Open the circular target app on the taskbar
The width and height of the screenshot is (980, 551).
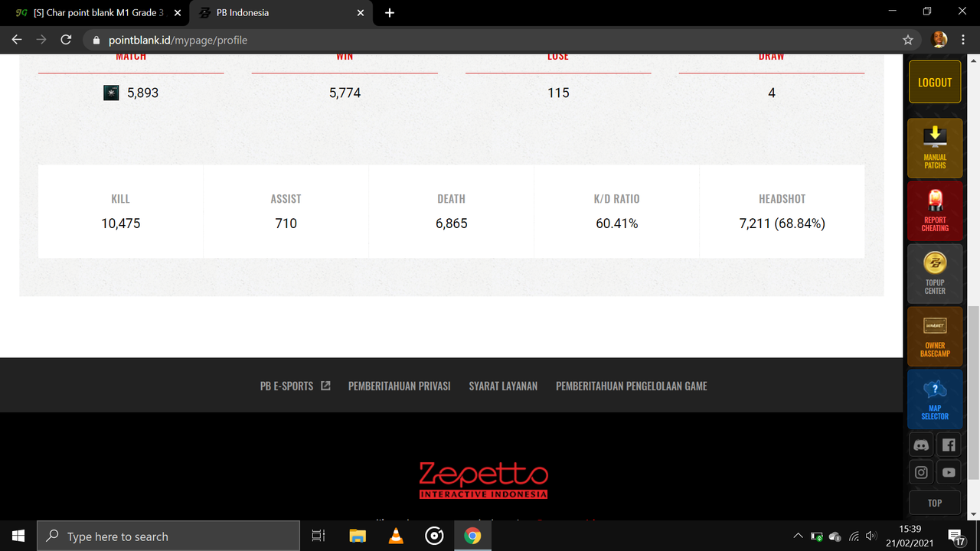click(x=434, y=536)
